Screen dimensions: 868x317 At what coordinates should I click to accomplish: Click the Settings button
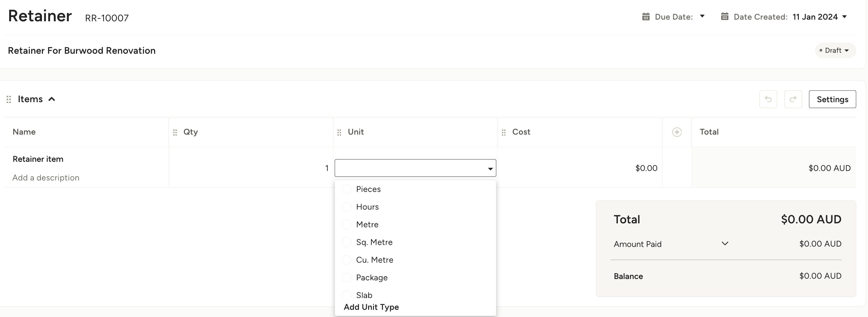pos(832,99)
